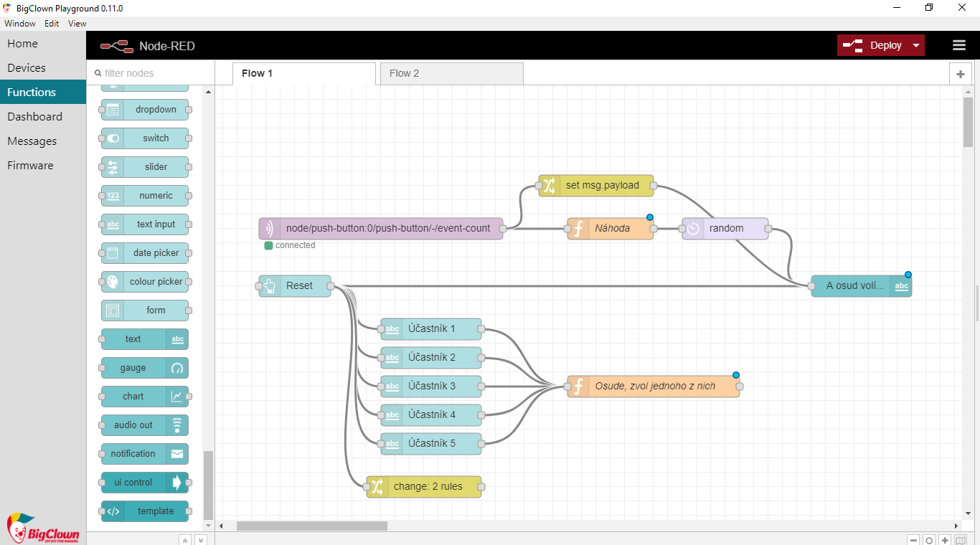The width and height of the screenshot is (980, 545).
Task: Go to Home in sidebar
Action: tap(43, 44)
